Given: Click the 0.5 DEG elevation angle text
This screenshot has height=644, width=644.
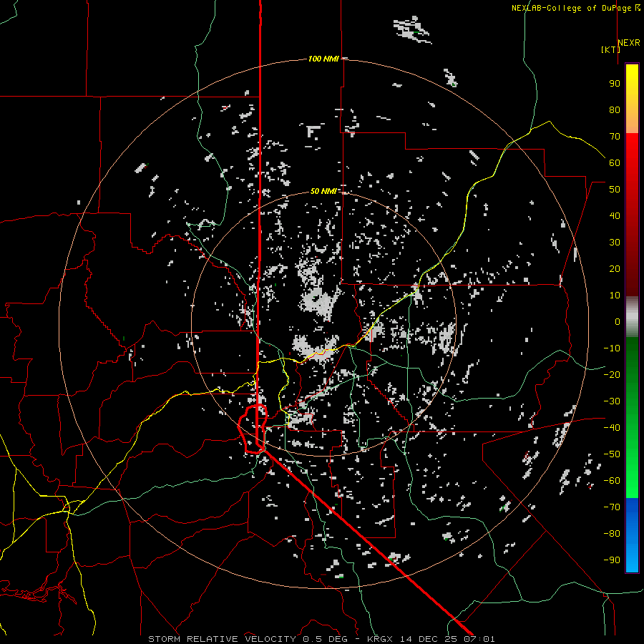Looking at the screenshot, I should coord(326,639).
